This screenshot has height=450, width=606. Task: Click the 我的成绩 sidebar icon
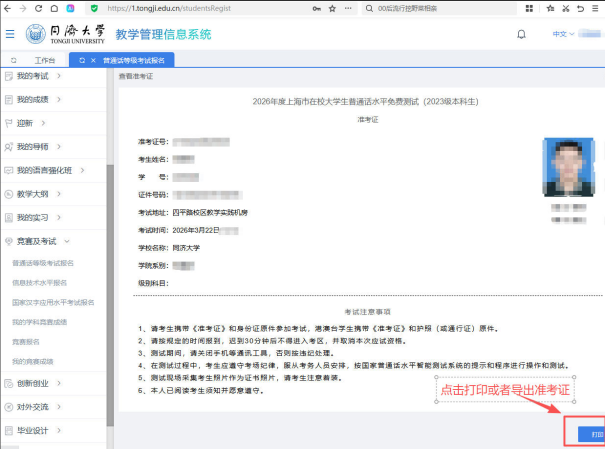[9, 100]
